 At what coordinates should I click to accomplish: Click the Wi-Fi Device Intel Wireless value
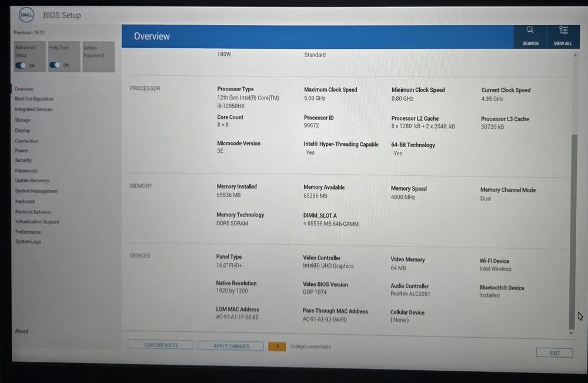pos(495,269)
